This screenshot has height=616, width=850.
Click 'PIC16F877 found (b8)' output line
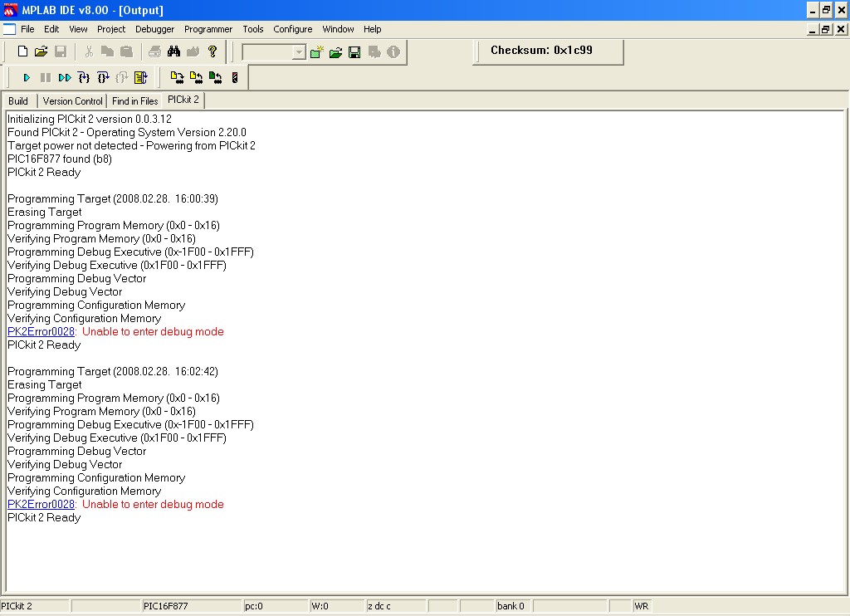coord(60,159)
